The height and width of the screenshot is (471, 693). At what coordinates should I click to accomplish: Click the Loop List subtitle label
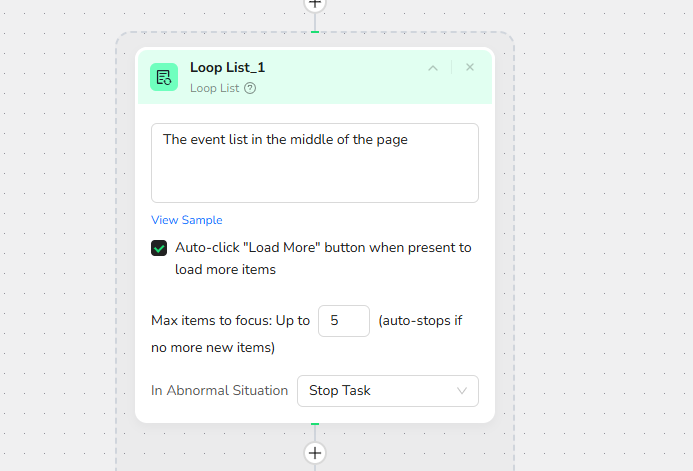click(x=215, y=88)
